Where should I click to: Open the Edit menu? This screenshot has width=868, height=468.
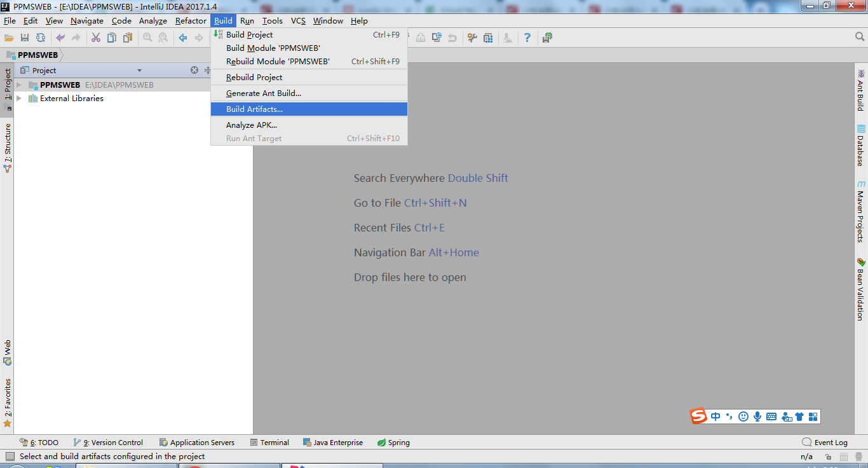(x=31, y=21)
